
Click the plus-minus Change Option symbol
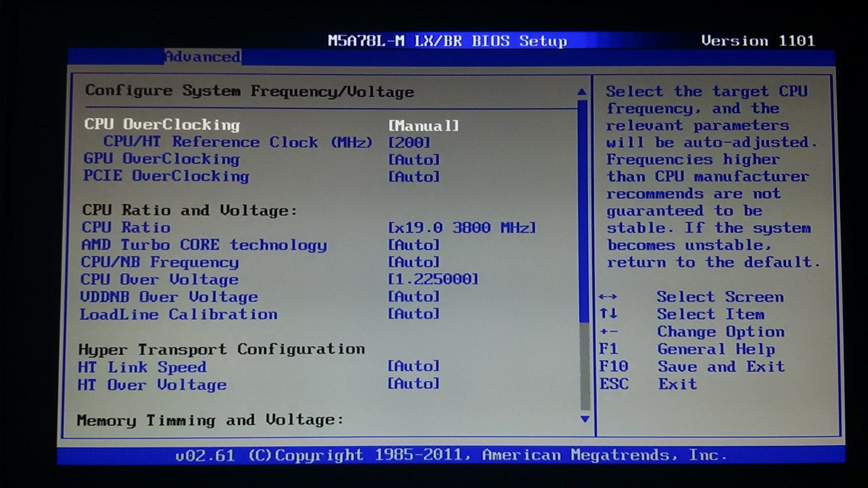tap(609, 332)
